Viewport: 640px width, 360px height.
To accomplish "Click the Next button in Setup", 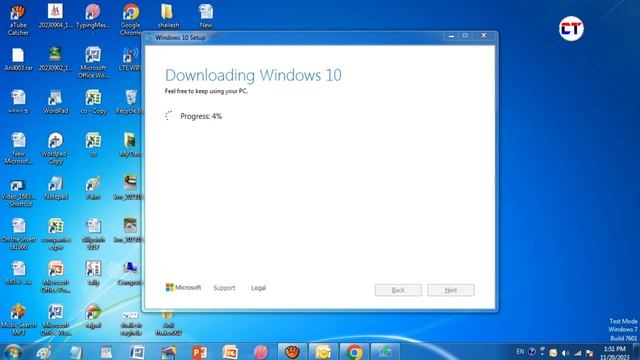I will (x=451, y=290).
